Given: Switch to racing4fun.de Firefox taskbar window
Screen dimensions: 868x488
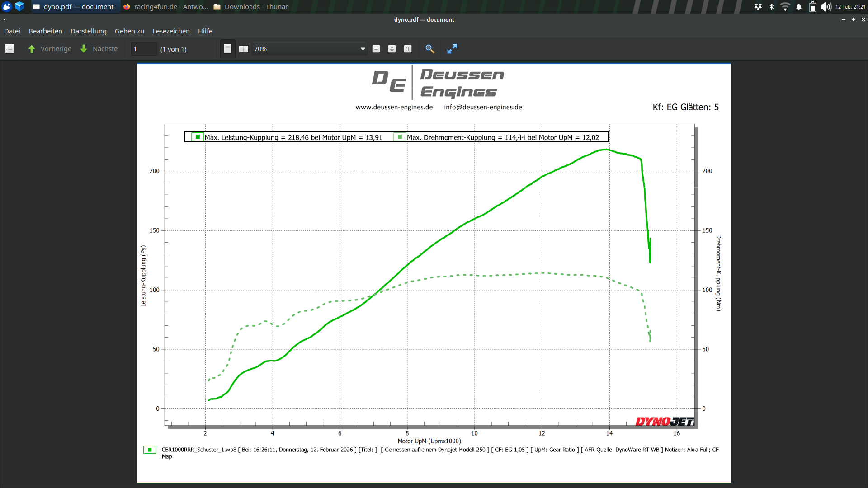Looking at the screenshot, I should pos(165,7).
